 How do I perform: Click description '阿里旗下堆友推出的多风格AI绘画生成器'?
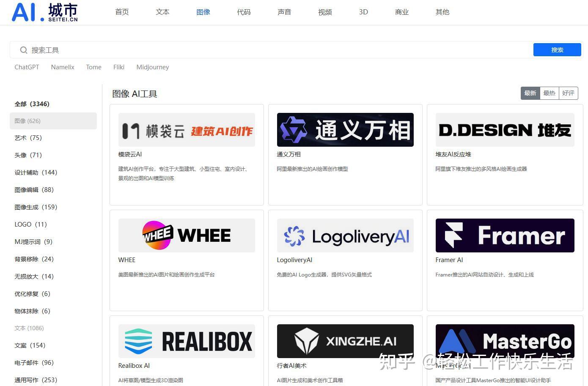(x=481, y=169)
